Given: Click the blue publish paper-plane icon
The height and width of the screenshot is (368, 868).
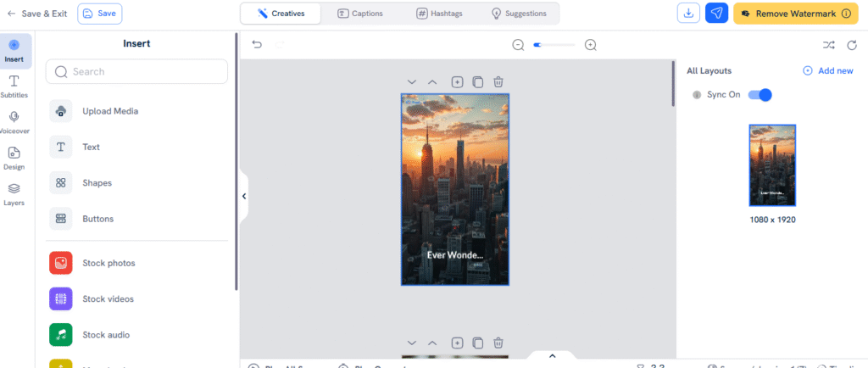Looking at the screenshot, I should point(717,14).
